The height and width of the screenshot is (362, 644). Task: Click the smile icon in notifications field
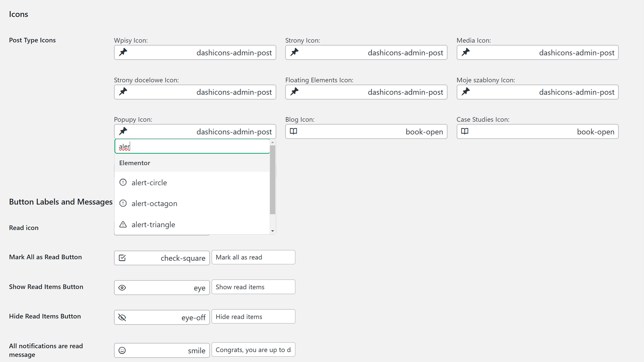click(122, 350)
